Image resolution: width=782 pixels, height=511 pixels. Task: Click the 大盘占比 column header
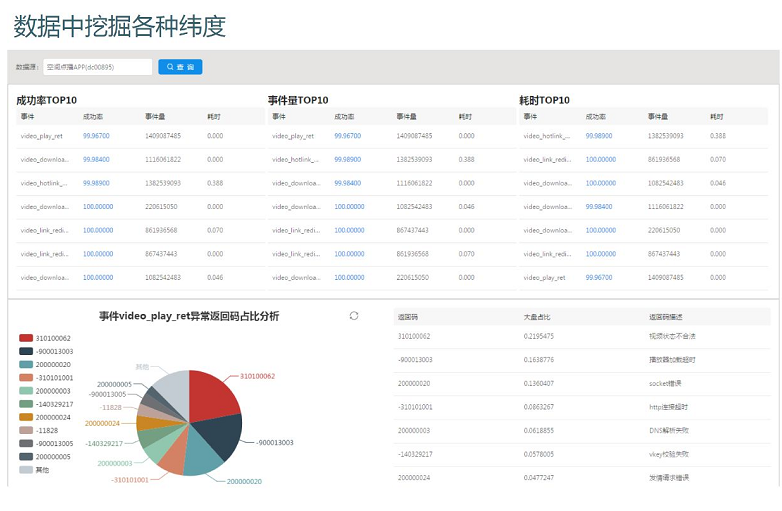pyautogui.click(x=536, y=317)
